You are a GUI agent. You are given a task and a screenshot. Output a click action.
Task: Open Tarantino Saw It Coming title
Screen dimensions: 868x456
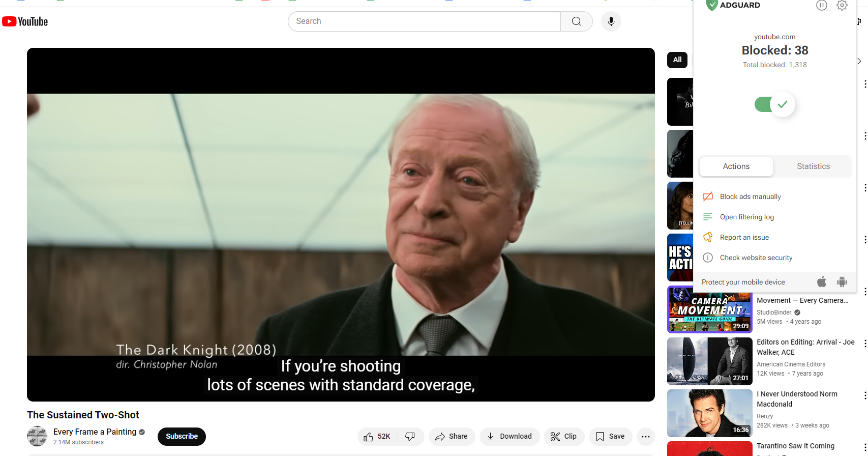(795, 446)
